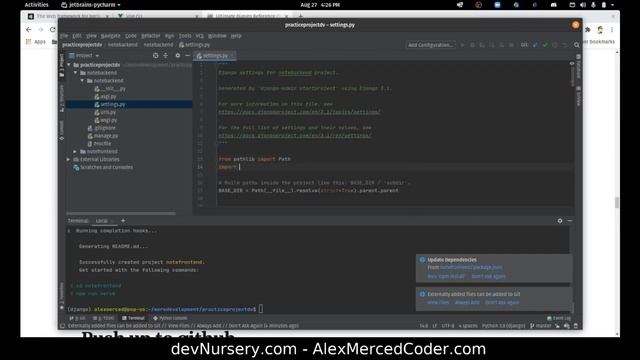This screenshot has width=640, height=360.
Task: Toggle the 1: Project side tool window button
Action: (62, 66)
